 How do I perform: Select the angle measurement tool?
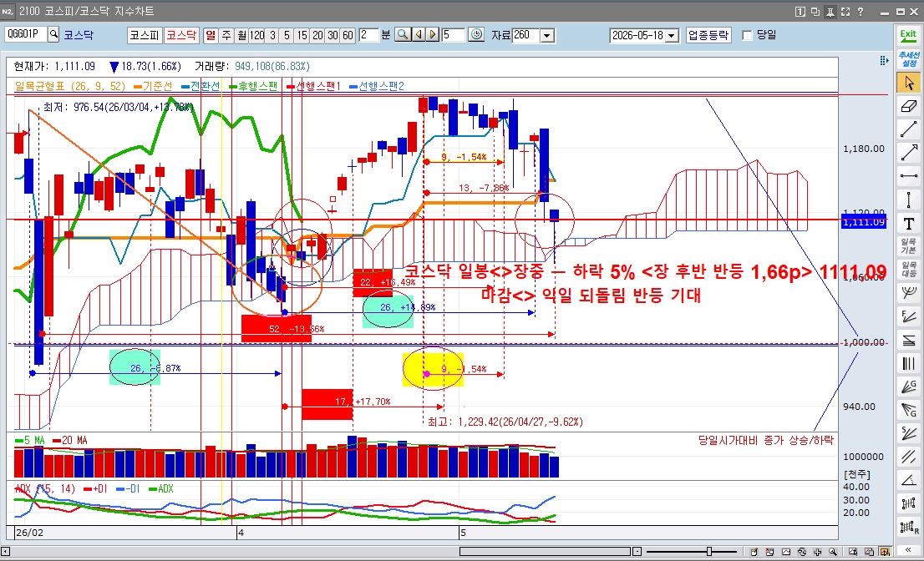pos(908,480)
